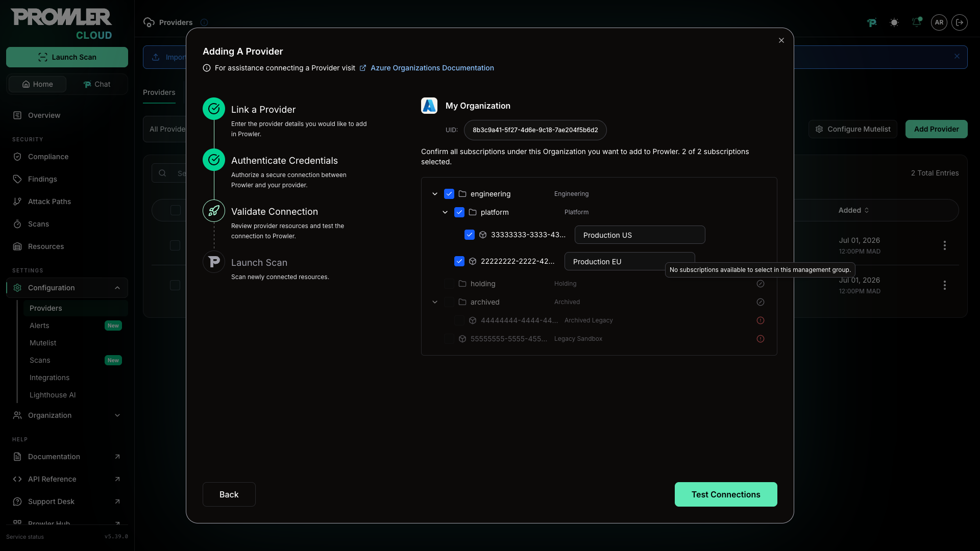Click the Validate Connection rocket icon

point(214,211)
